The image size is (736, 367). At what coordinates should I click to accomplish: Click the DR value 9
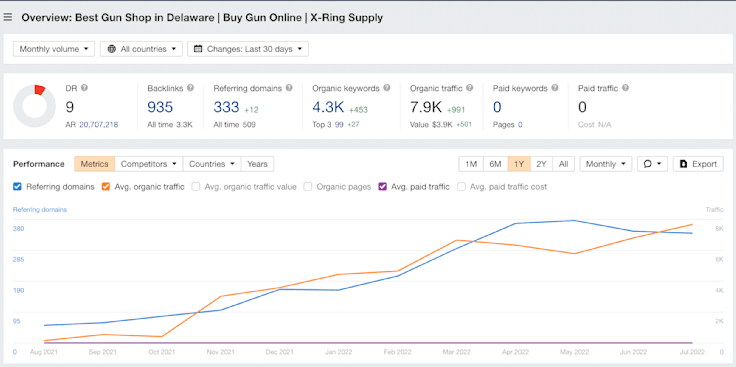pos(70,107)
